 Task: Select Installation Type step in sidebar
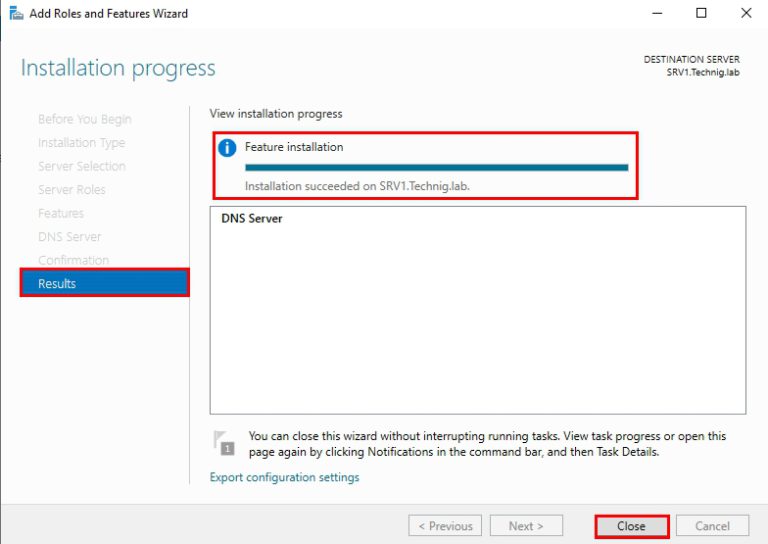(81, 142)
